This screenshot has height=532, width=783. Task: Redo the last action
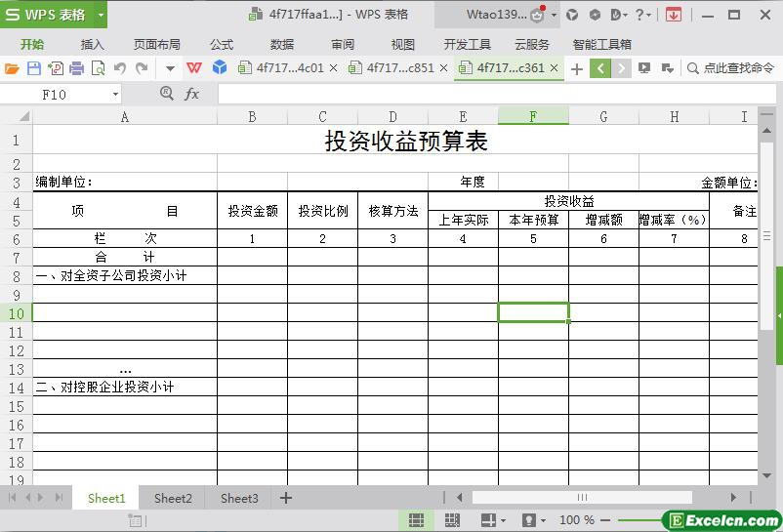click(x=142, y=68)
